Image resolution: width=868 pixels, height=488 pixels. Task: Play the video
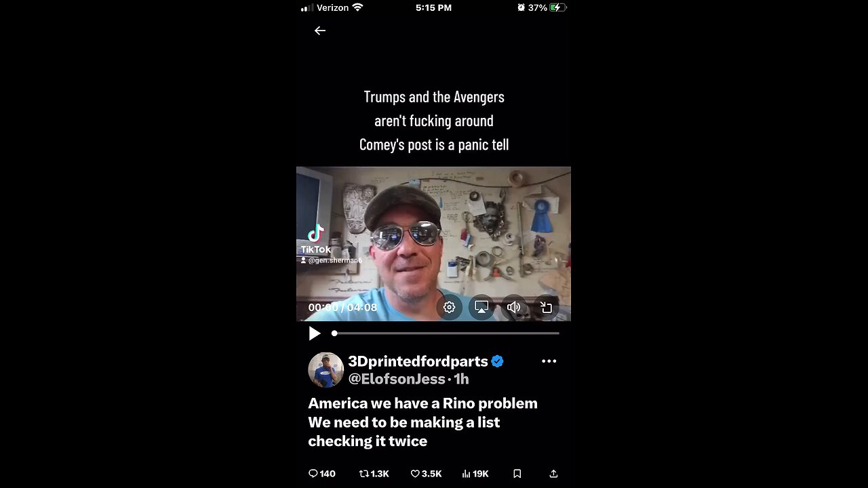pos(315,333)
